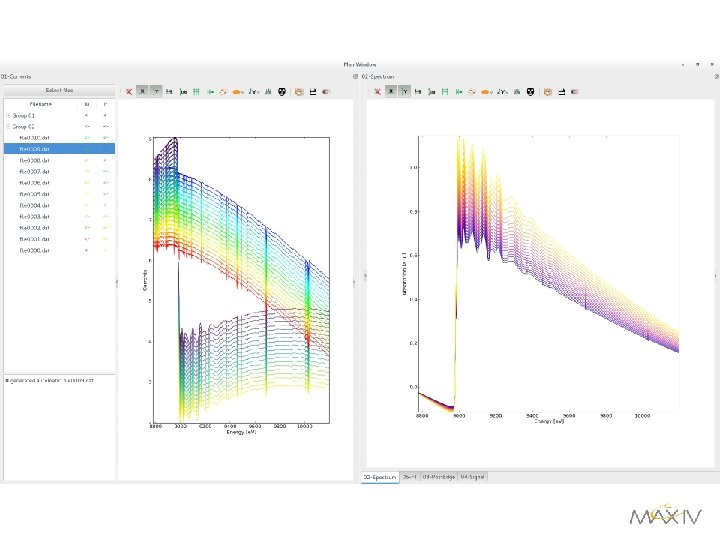
Task: Click black mask icon in 02-Spectrum toolbar
Action: [530, 92]
